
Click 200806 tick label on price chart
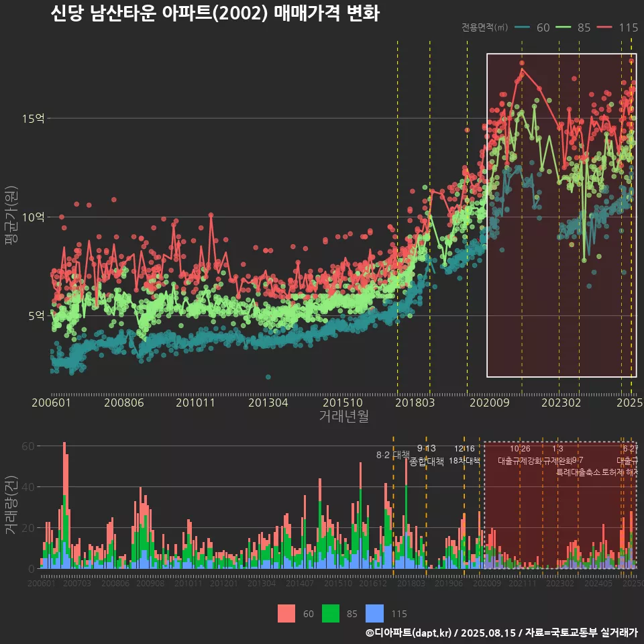coord(123,402)
